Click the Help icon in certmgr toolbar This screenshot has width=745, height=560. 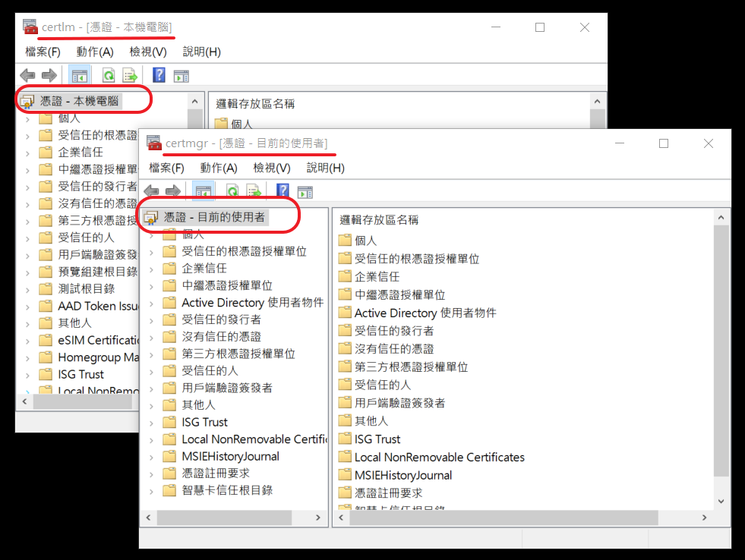click(x=283, y=191)
